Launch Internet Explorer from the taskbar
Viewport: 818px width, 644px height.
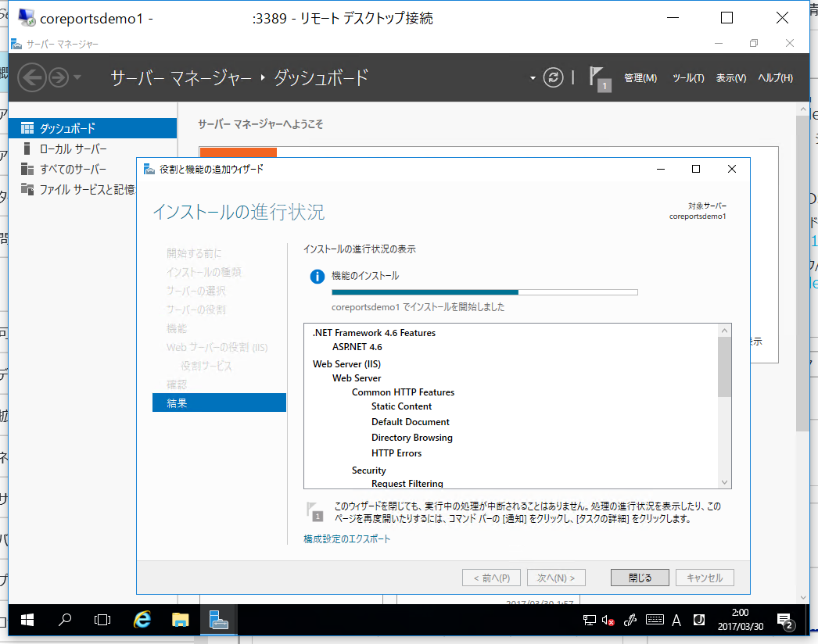click(142, 620)
